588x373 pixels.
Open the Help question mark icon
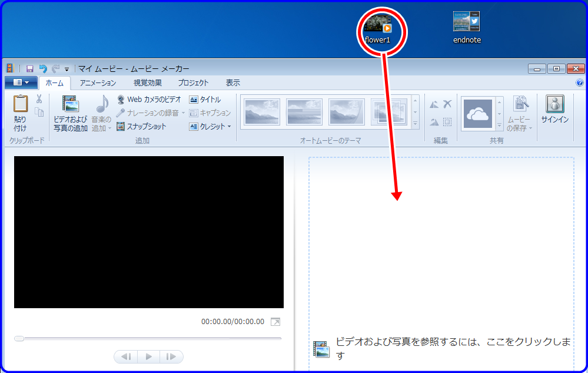579,82
